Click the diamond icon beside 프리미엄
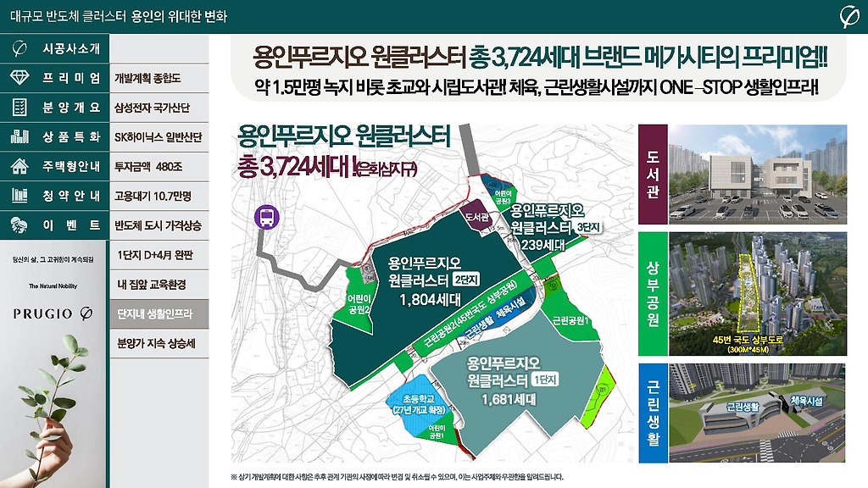The width and height of the screenshot is (868, 488). [x=19, y=77]
